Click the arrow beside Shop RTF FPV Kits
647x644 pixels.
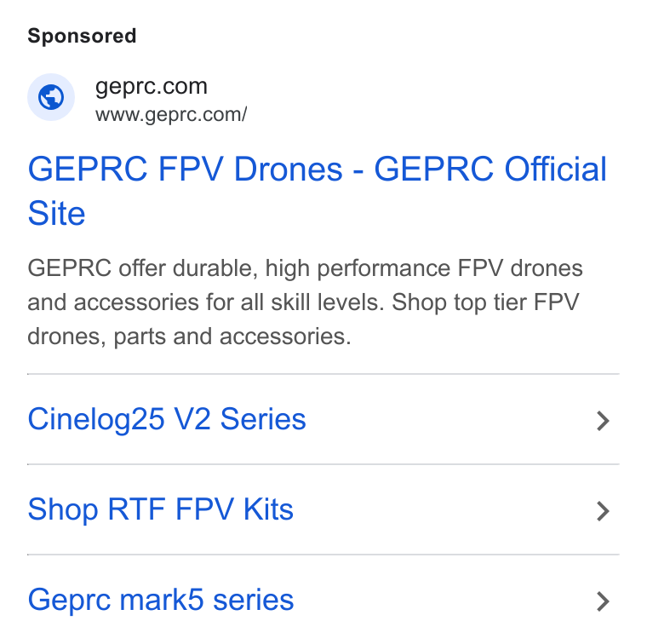(x=603, y=511)
